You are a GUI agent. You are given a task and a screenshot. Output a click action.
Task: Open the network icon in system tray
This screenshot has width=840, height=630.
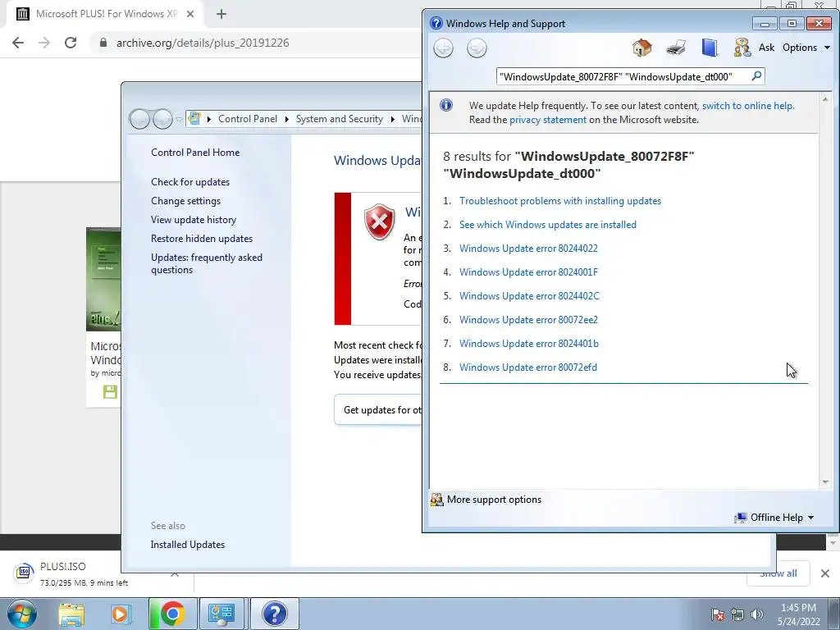[737, 614]
